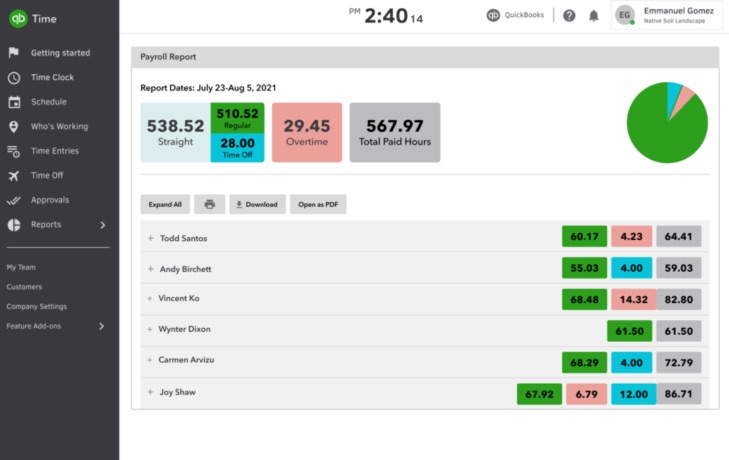
Task: Click Emmanuel Gomez account name
Action: [x=678, y=11]
